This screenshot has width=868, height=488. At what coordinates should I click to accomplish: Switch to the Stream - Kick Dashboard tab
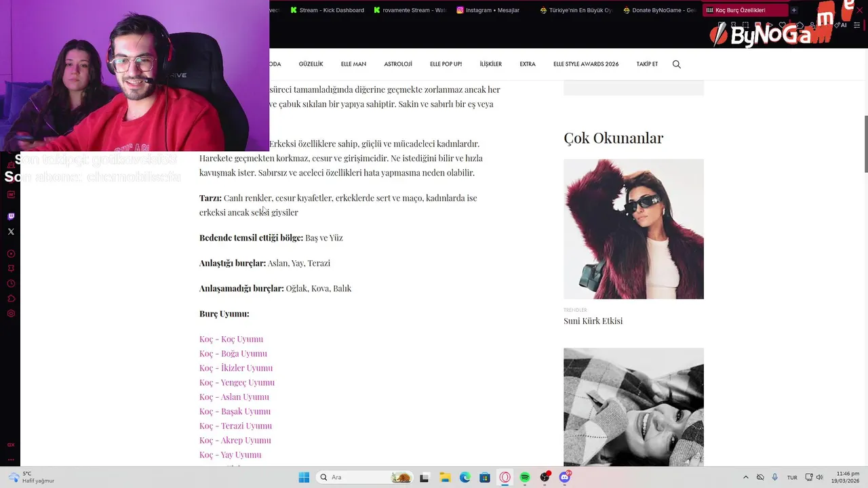[x=328, y=10]
